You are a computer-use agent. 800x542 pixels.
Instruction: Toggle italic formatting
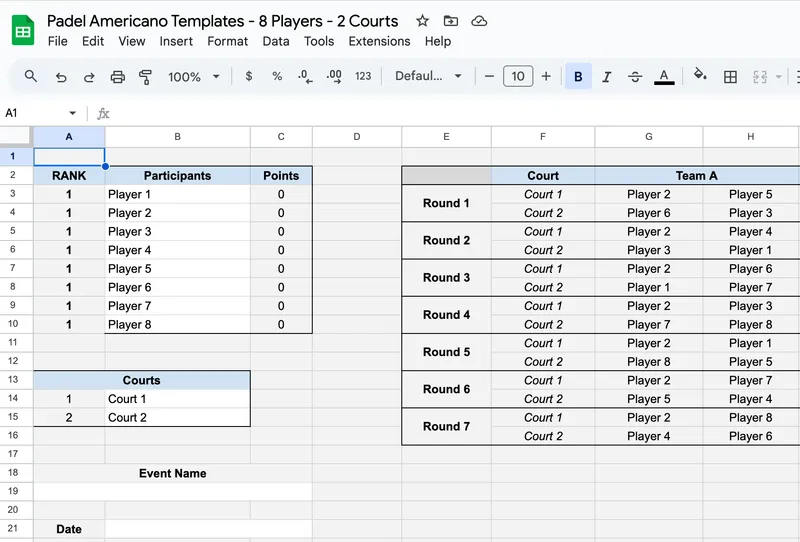606,77
